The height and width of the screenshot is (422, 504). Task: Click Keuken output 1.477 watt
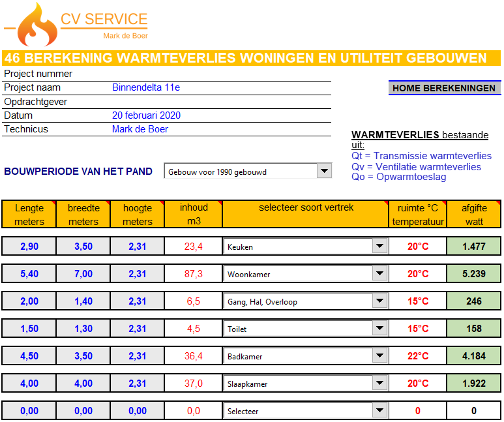pyautogui.click(x=474, y=247)
